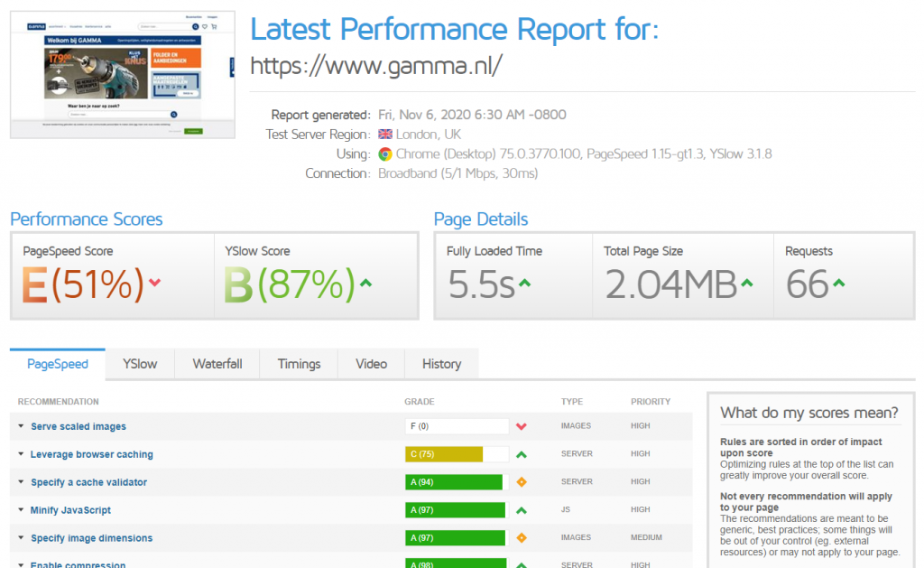Image resolution: width=924 pixels, height=568 pixels.
Task: Click the PRIORITY column header
Action: [651, 402]
